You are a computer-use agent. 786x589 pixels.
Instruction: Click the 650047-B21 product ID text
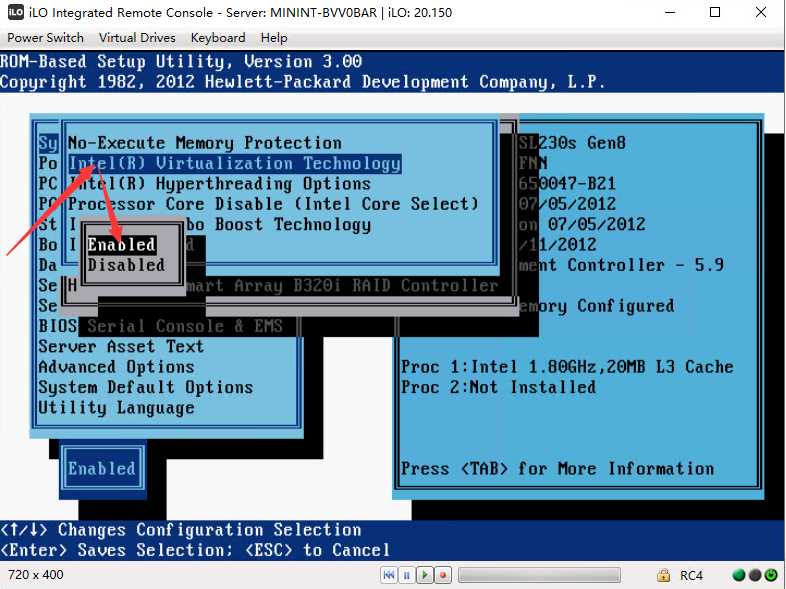click(x=567, y=183)
